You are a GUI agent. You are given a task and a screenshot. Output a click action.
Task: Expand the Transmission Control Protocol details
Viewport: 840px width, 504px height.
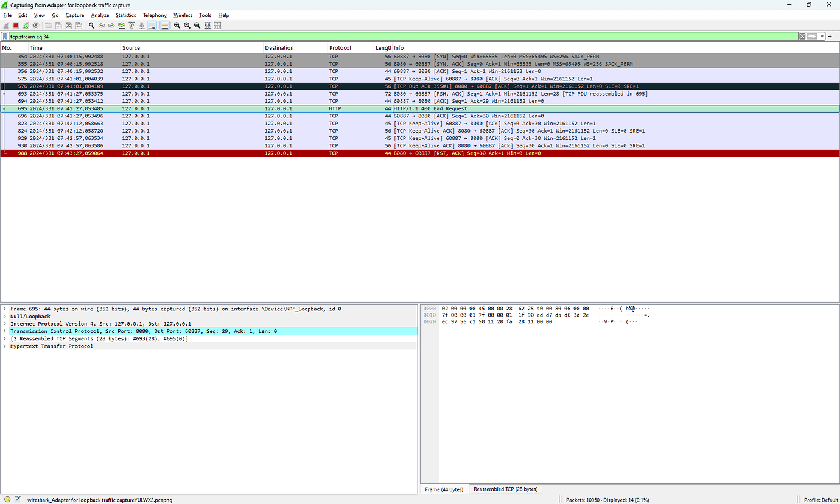pyautogui.click(x=5, y=331)
